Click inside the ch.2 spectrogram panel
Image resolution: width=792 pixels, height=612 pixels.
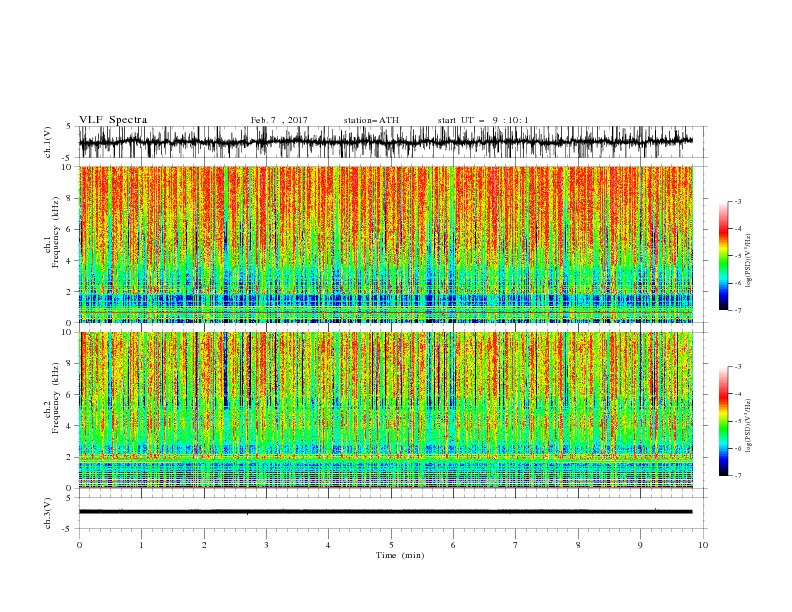coord(386,410)
